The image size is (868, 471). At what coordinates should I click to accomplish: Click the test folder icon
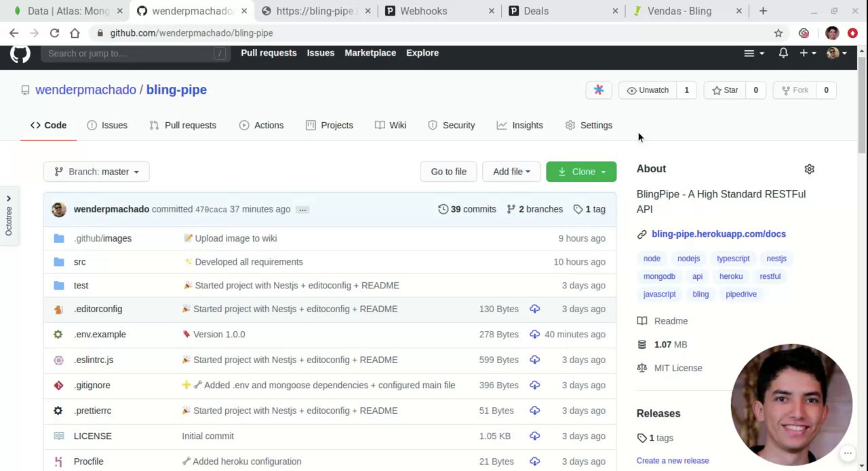tap(59, 286)
